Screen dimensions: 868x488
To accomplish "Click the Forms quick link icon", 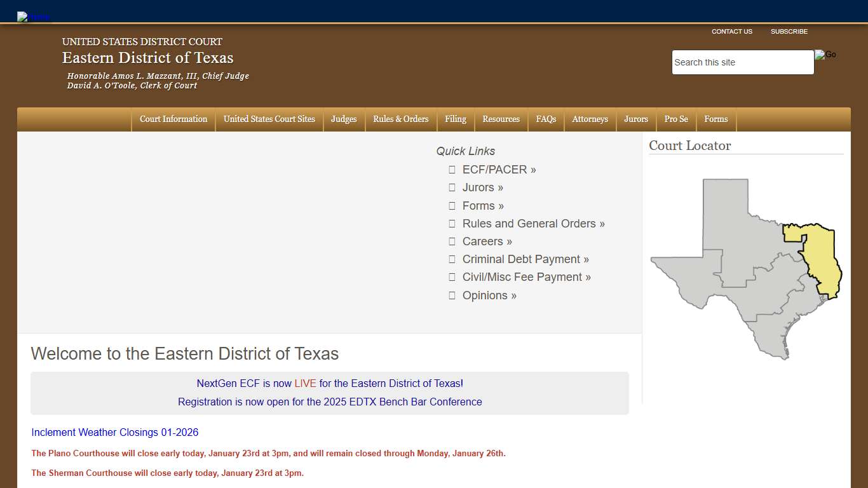I will pyautogui.click(x=452, y=205).
